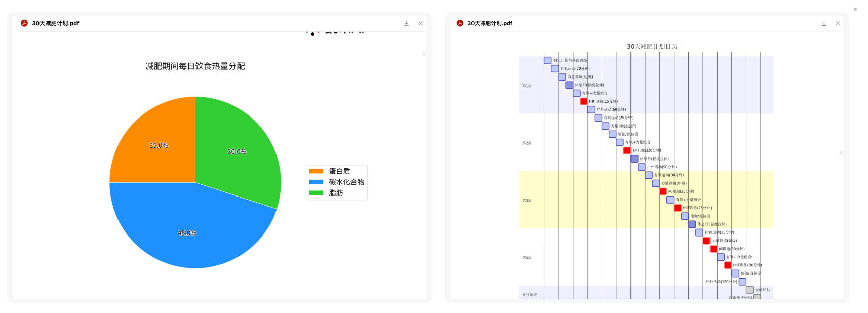Open the 30天减肥计划.pdf filename above the calendar chart
868x313 pixels.
tap(490, 23)
